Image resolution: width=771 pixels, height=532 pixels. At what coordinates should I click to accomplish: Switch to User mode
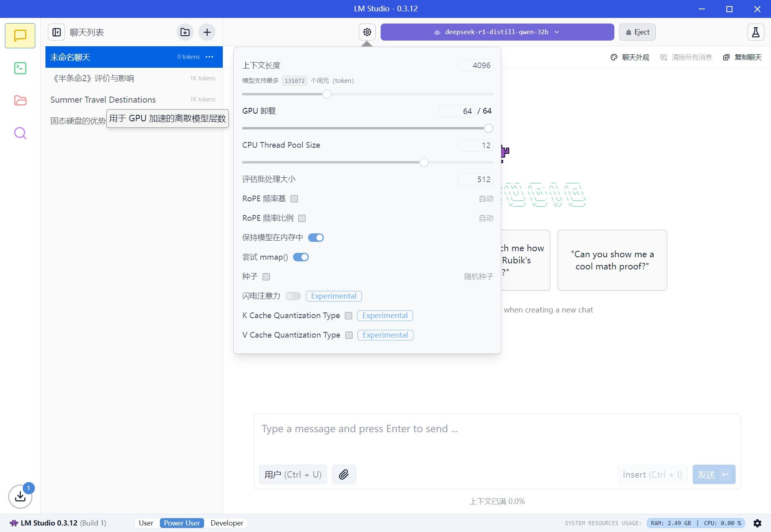click(146, 523)
